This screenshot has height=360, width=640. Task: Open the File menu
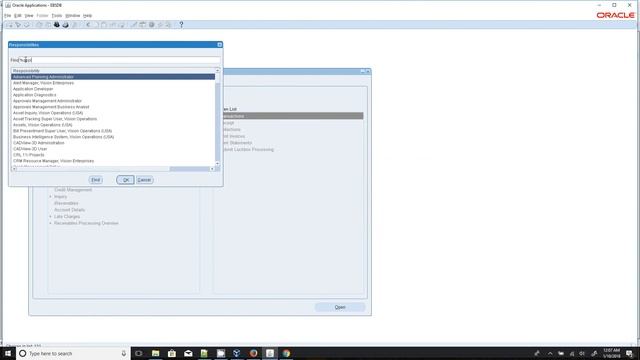(x=7, y=16)
